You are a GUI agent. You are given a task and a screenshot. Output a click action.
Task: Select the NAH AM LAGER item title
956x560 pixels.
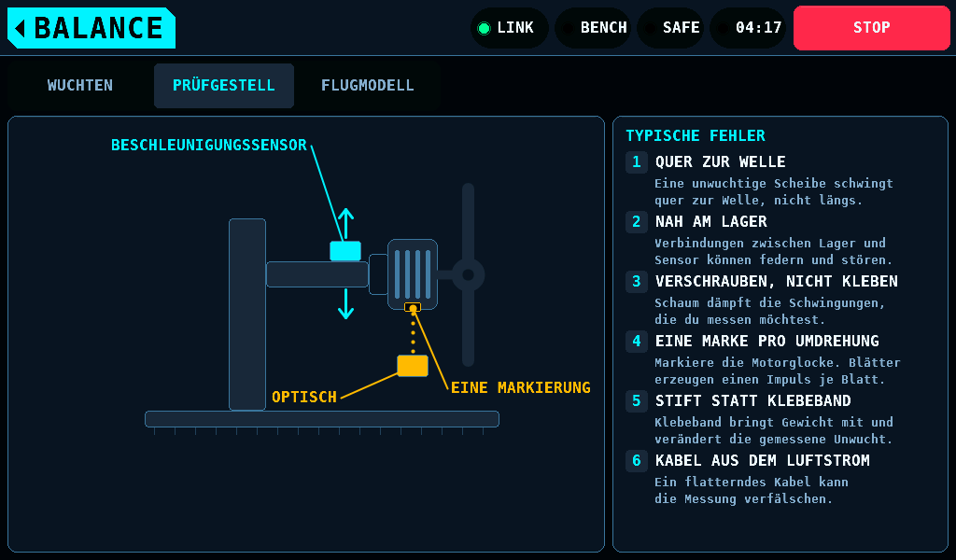point(710,222)
